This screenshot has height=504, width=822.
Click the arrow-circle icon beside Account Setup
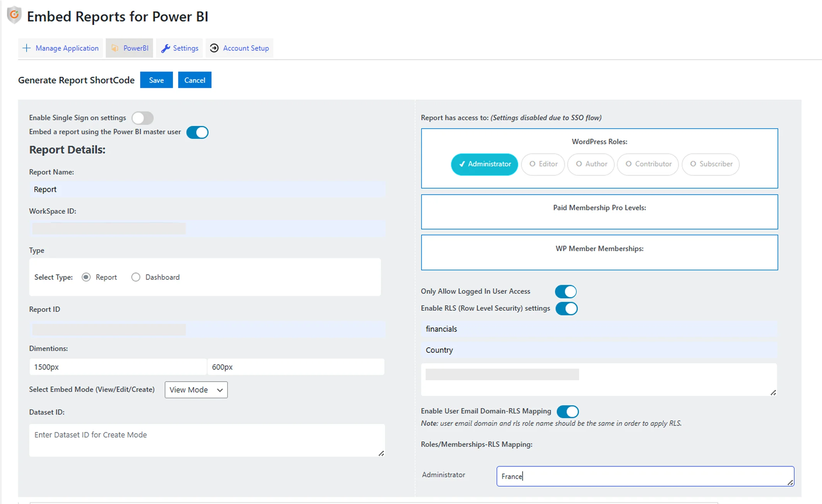pyautogui.click(x=214, y=48)
